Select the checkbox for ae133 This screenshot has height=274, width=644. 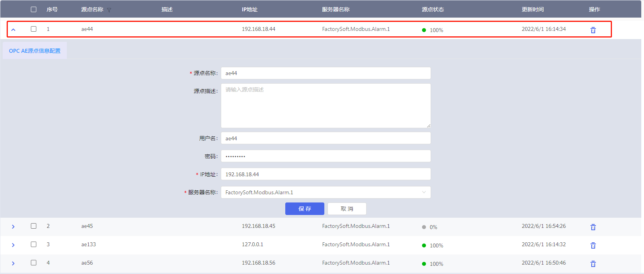(34, 244)
